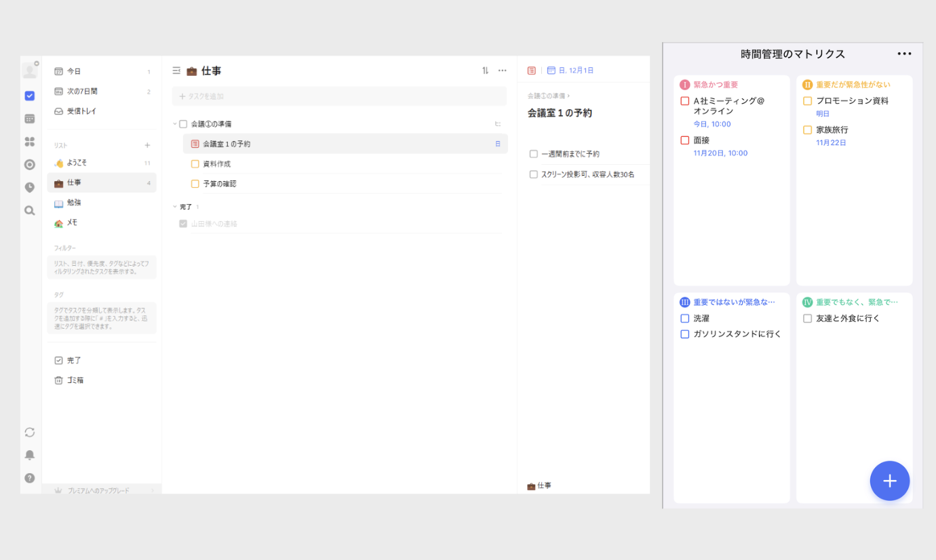Click the タスクを追加 input field
936x560 pixels.
[339, 96]
